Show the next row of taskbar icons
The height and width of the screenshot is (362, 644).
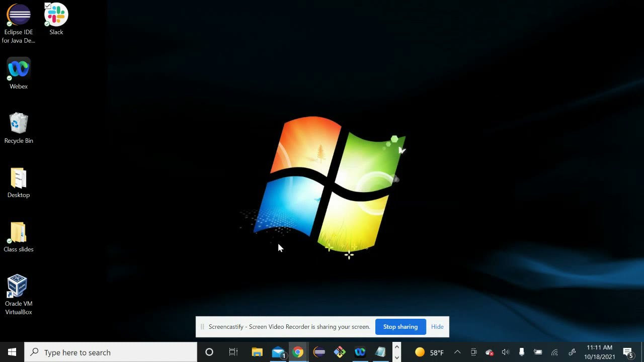tap(396, 357)
